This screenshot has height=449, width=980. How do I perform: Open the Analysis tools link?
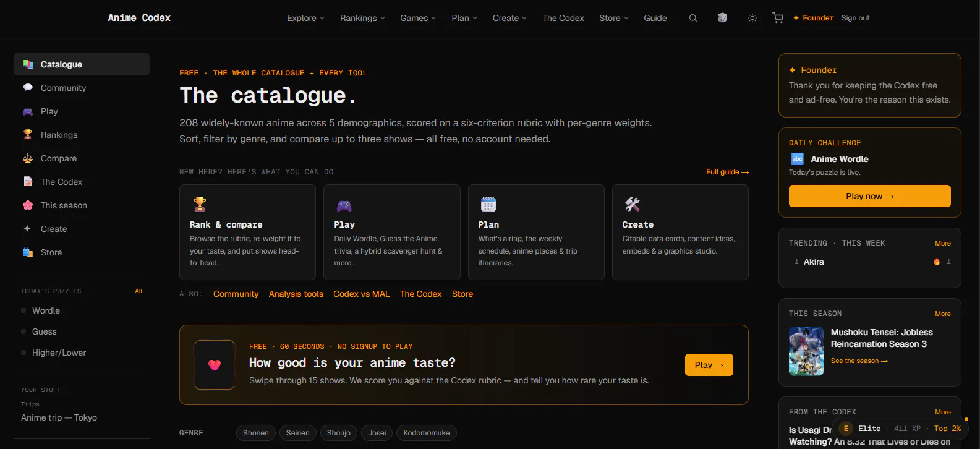pyautogui.click(x=296, y=294)
